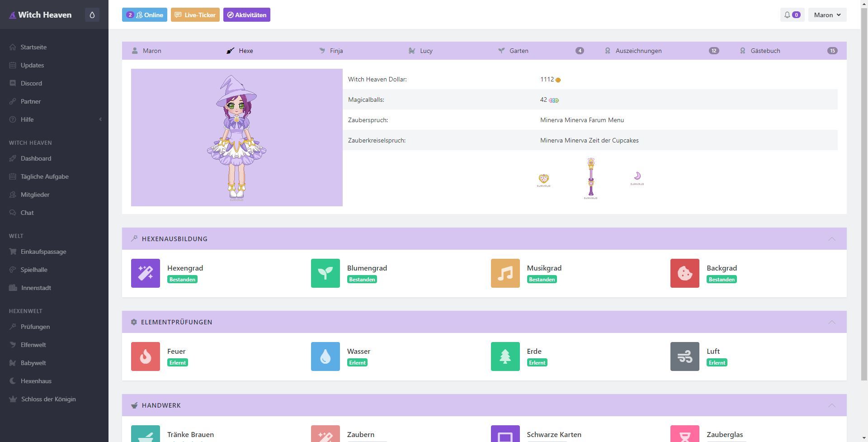Image resolution: width=868 pixels, height=442 pixels.
Task: Toggle the theme droplet button beside the logo
Action: [x=92, y=15]
